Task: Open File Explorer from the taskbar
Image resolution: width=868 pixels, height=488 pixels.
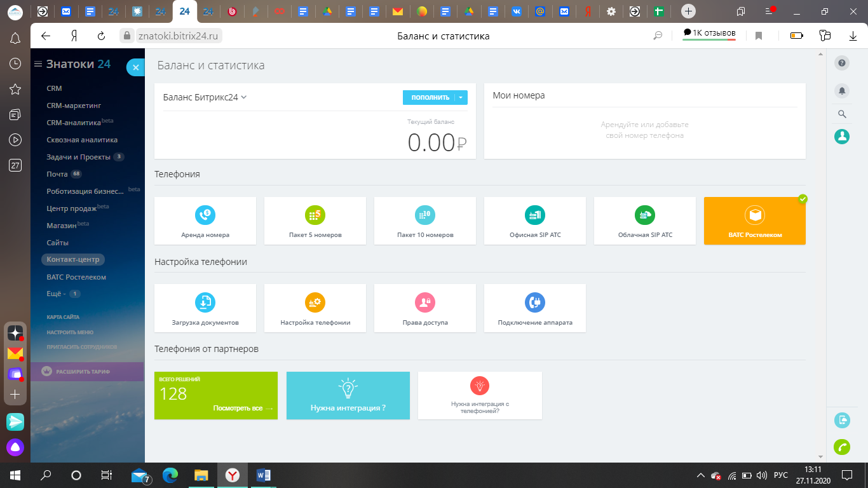Action: click(201, 475)
